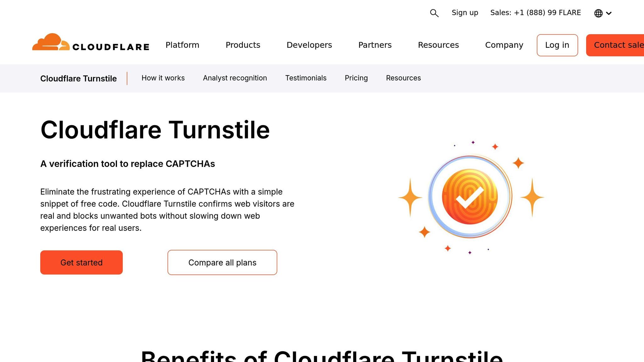Open the Pricing section link
This screenshot has height=362, width=644.
click(356, 78)
